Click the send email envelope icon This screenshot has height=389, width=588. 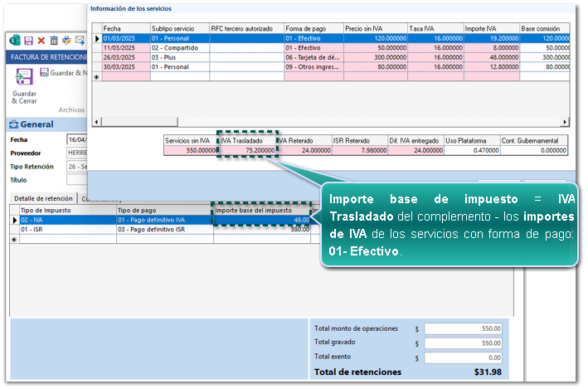(80, 41)
